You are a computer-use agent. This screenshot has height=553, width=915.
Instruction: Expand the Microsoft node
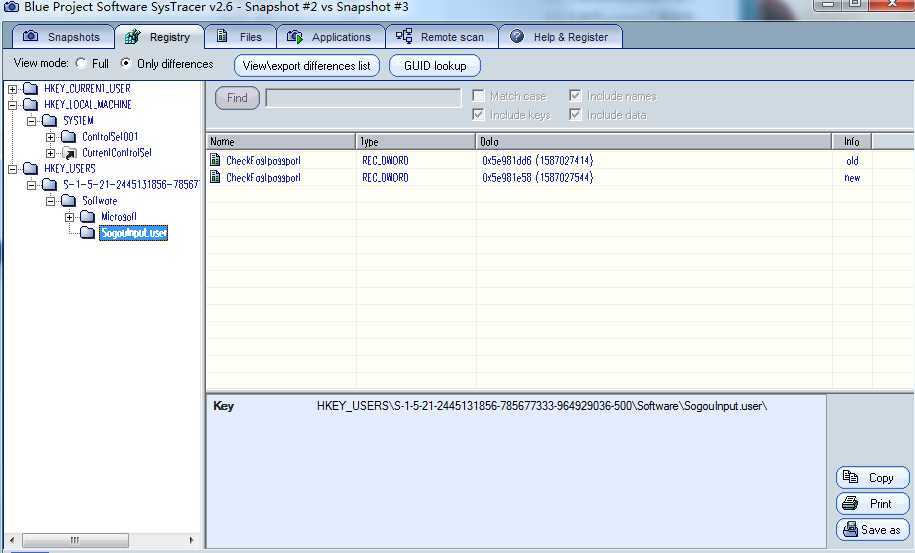click(x=69, y=218)
